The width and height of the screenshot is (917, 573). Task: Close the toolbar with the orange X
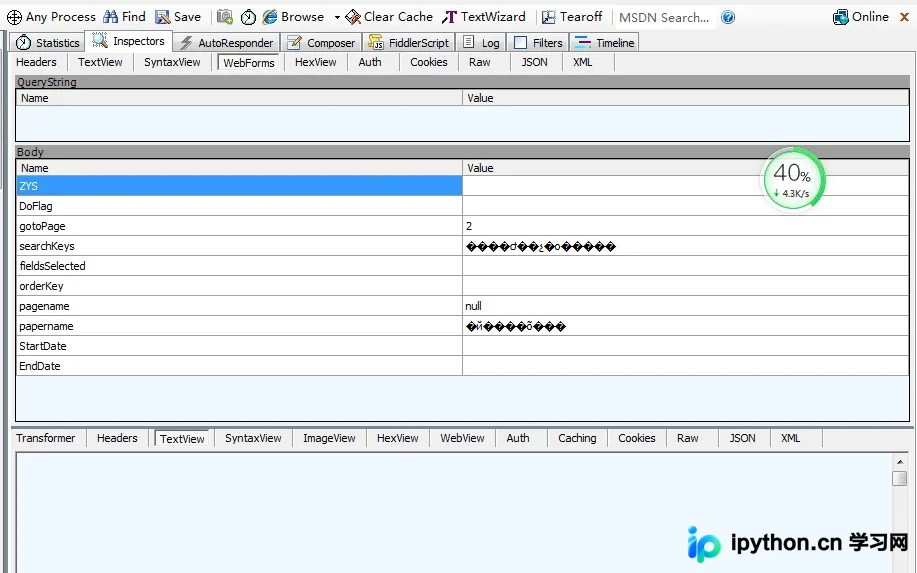[x=904, y=17]
